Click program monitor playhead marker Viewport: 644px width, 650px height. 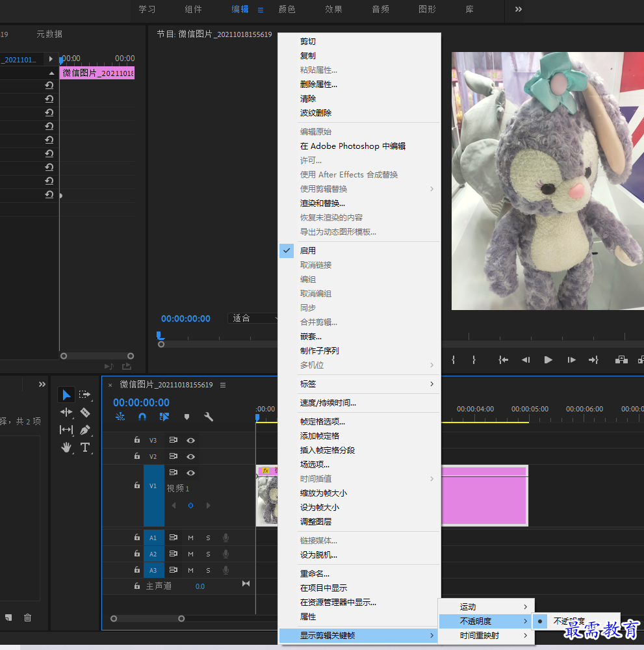click(159, 335)
